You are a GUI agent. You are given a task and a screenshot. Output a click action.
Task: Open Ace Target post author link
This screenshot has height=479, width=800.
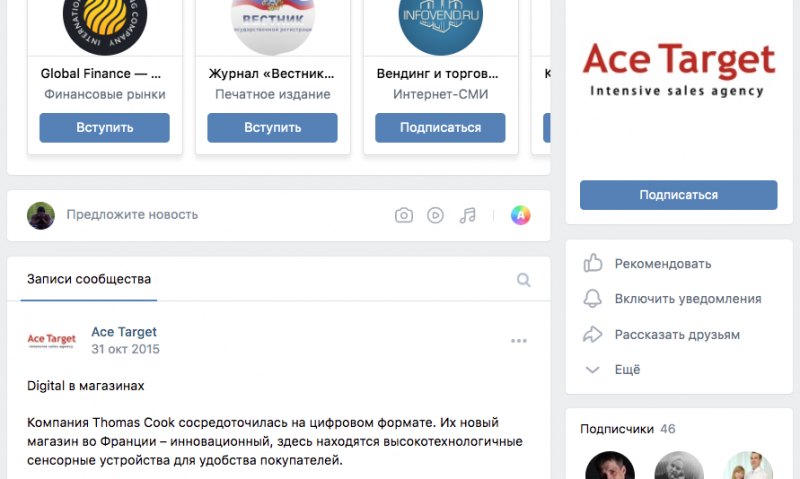(124, 332)
